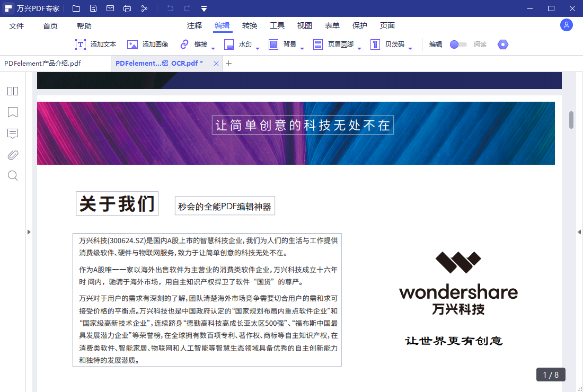Viewport: 583px width, 392px height.
Task: Open the search panel in left sidebar
Action: (12, 175)
